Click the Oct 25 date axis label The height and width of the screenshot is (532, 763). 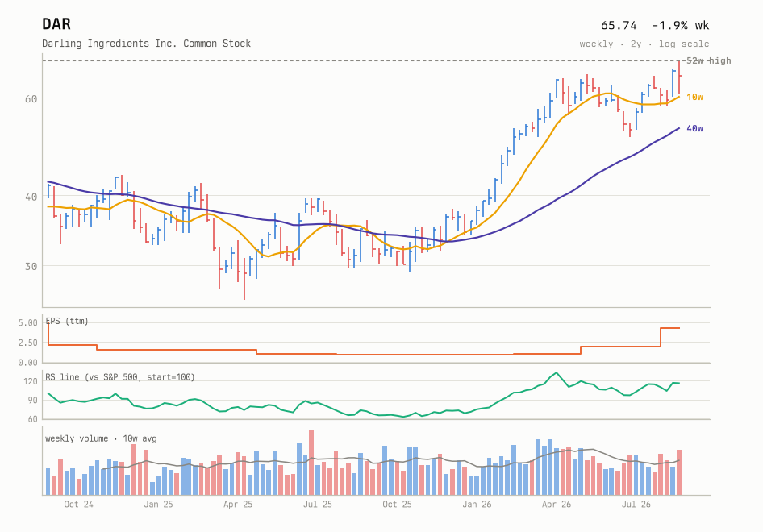397,505
